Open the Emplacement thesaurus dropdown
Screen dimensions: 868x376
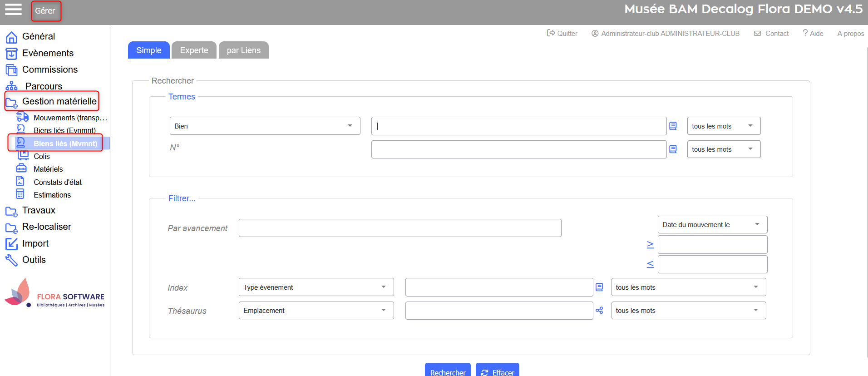click(316, 311)
